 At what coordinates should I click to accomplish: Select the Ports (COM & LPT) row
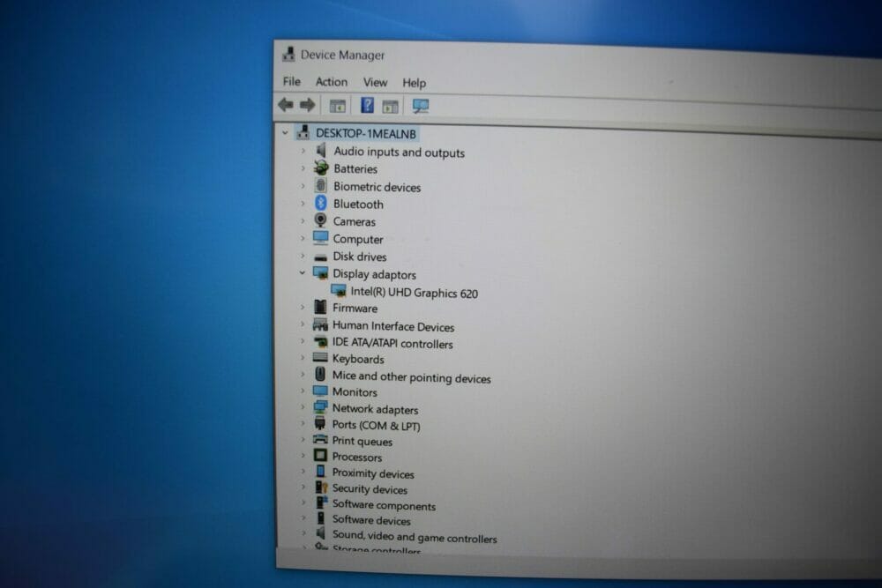(x=376, y=426)
